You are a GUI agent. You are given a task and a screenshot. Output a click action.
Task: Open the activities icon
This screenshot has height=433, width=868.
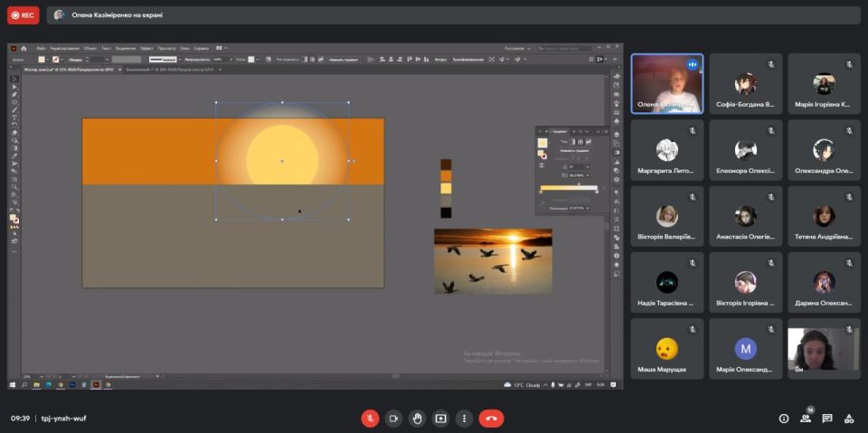point(849,419)
